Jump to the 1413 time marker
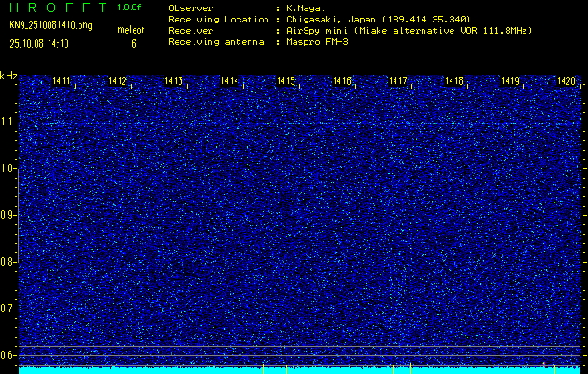Viewport: 588px width, 374px height. [x=175, y=82]
